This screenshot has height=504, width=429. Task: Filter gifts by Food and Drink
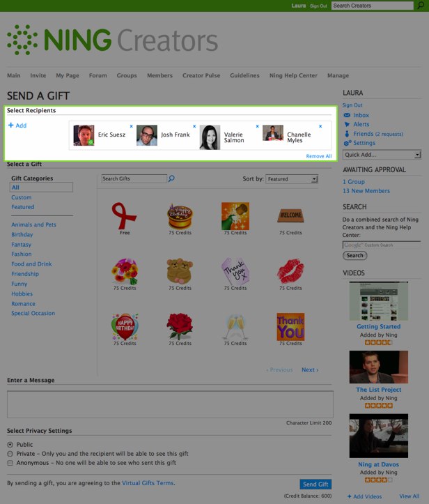pyautogui.click(x=31, y=264)
